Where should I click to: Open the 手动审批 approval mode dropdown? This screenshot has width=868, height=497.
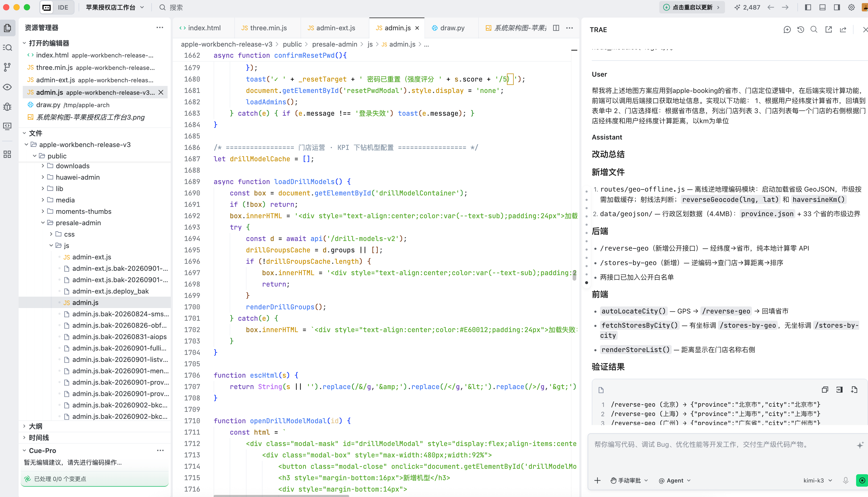point(629,481)
